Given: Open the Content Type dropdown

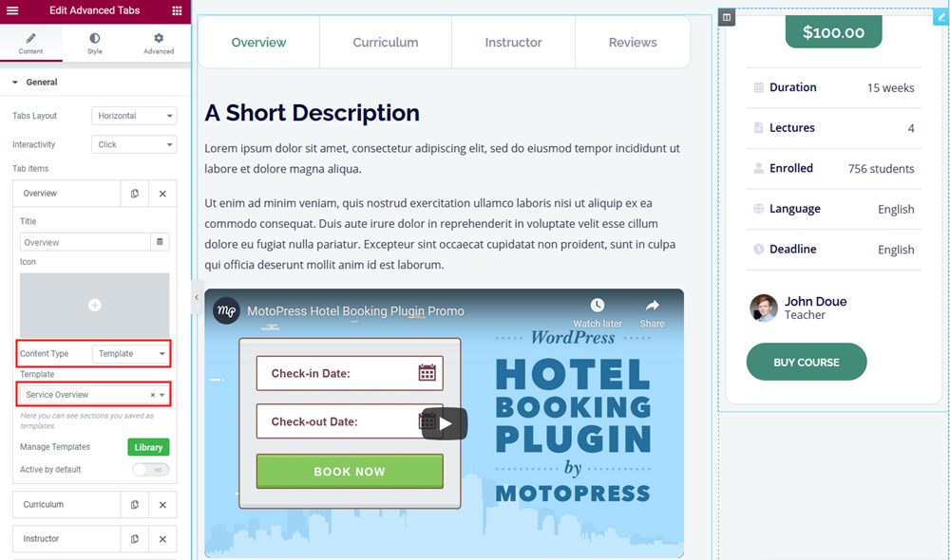Looking at the screenshot, I should tap(131, 353).
